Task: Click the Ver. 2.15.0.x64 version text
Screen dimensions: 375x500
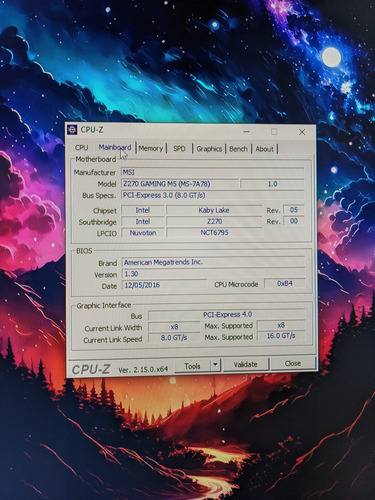Action: pos(143,369)
